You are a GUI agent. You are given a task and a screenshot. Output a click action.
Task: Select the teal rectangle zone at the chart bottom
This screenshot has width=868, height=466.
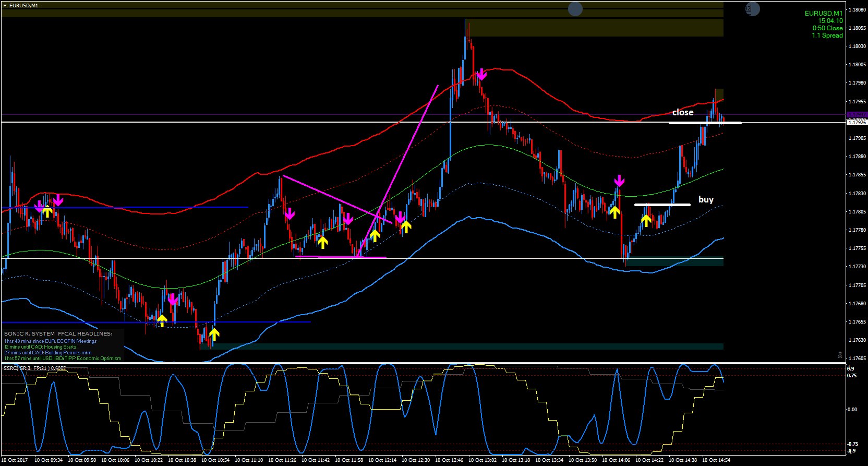tap(462, 346)
